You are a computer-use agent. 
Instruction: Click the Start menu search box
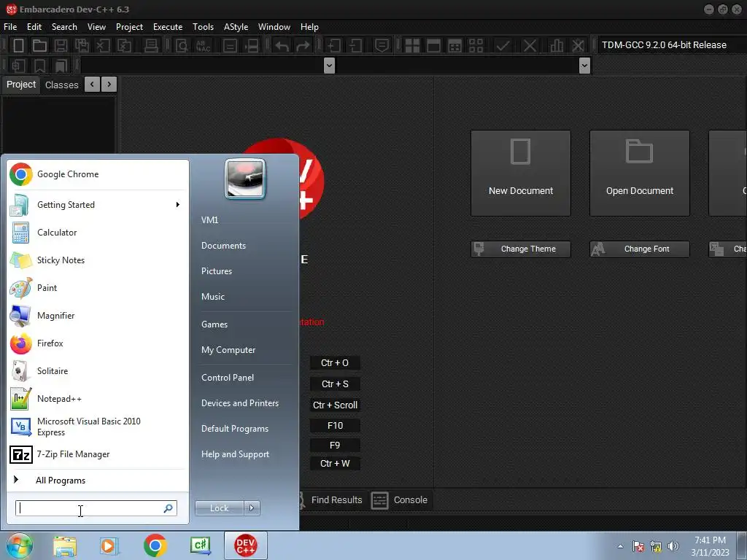(x=96, y=508)
